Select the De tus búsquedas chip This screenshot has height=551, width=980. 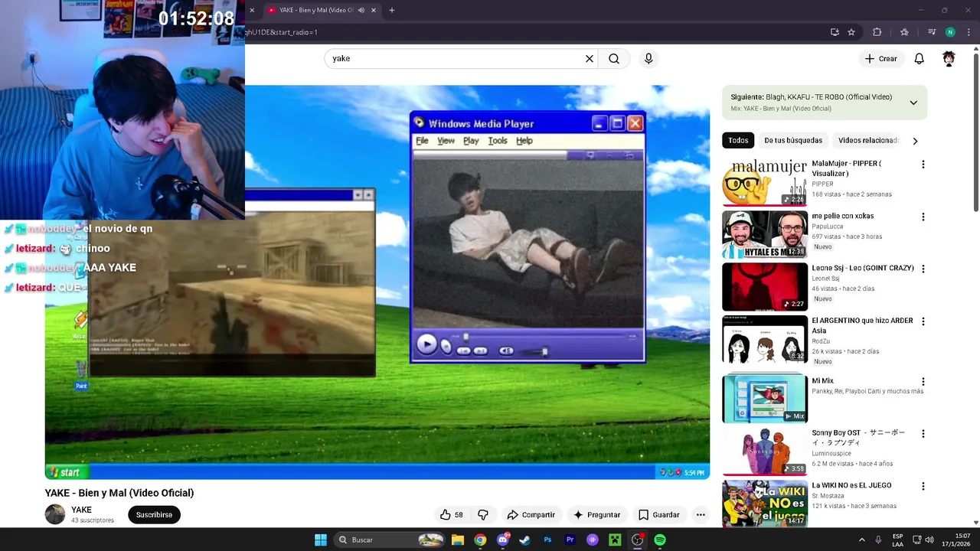click(793, 140)
